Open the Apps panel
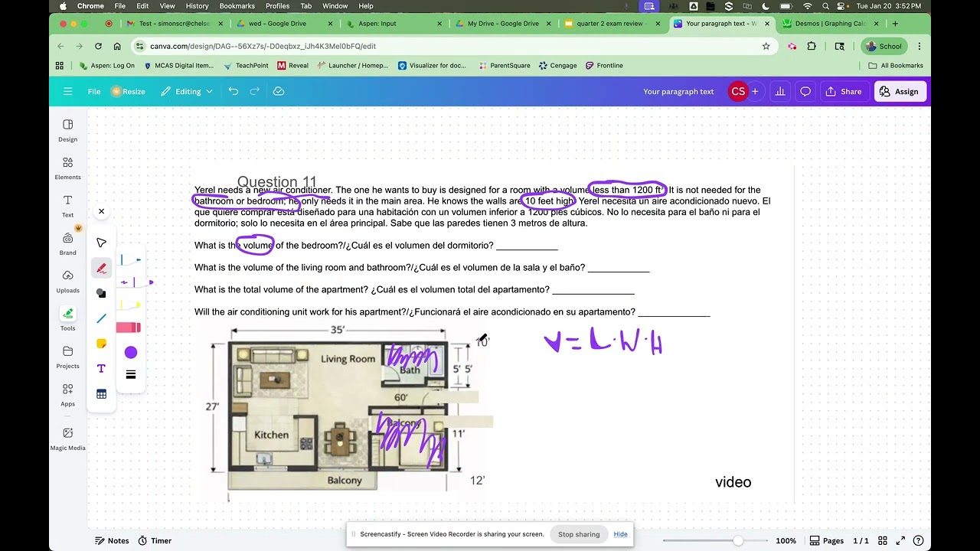 [68, 394]
